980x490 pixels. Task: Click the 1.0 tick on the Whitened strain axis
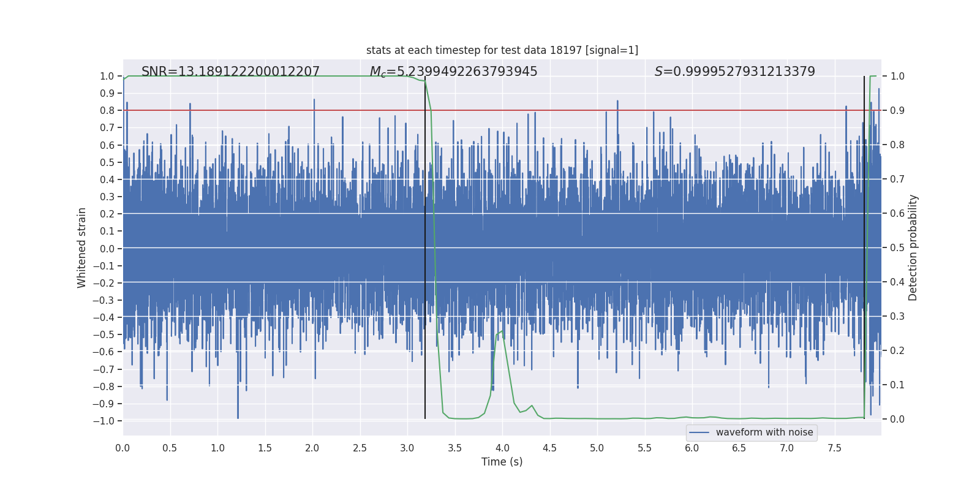[x=107, y=76]
